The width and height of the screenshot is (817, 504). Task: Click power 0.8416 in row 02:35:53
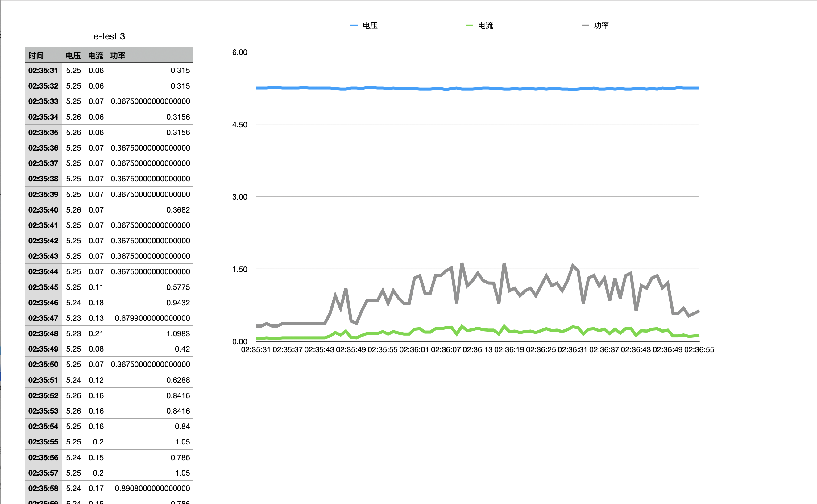click(150, 411)
